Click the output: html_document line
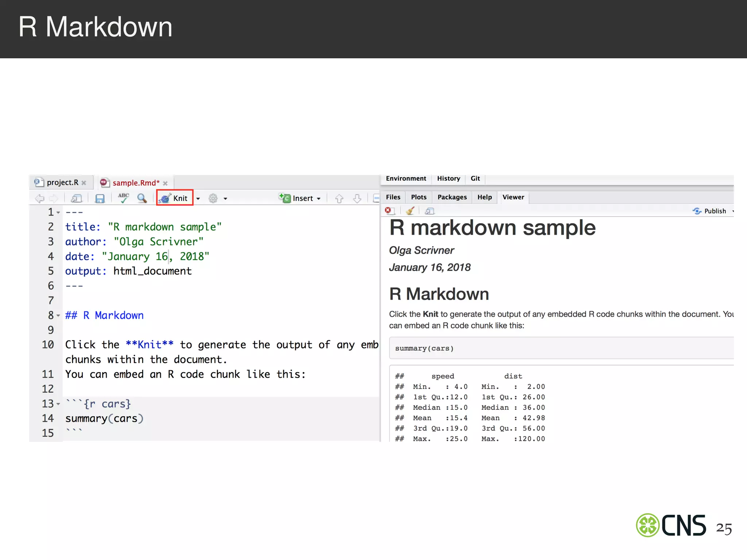 point(128,271)
